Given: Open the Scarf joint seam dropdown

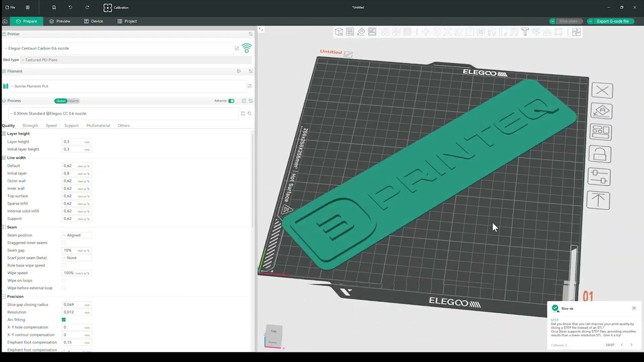Looking at the screenshot, I should click(76, 258).
